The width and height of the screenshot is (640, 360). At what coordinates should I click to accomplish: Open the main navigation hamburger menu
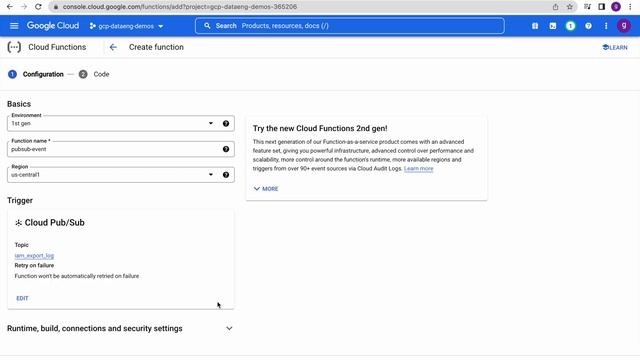14,26
